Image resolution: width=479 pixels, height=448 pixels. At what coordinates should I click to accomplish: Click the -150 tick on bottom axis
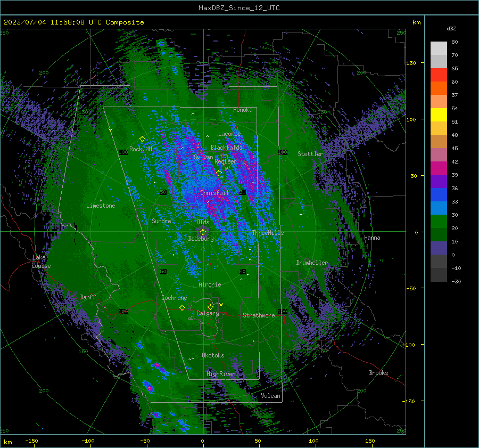pos(31,441)
